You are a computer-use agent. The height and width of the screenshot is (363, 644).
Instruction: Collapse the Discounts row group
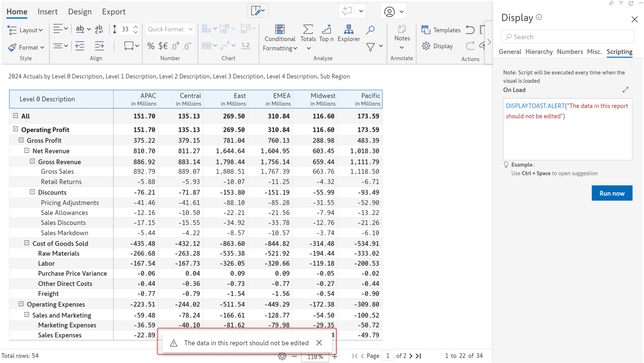click(32, 192)
